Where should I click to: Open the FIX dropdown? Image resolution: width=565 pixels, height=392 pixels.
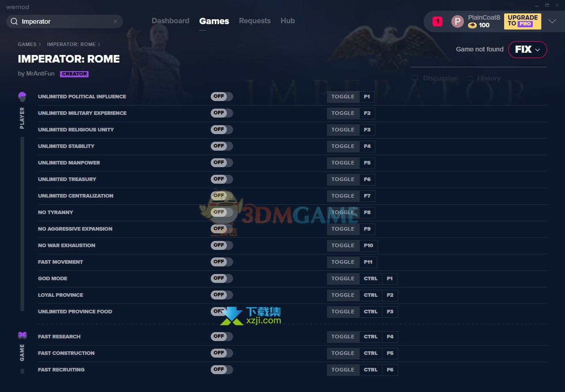point(527,50)
